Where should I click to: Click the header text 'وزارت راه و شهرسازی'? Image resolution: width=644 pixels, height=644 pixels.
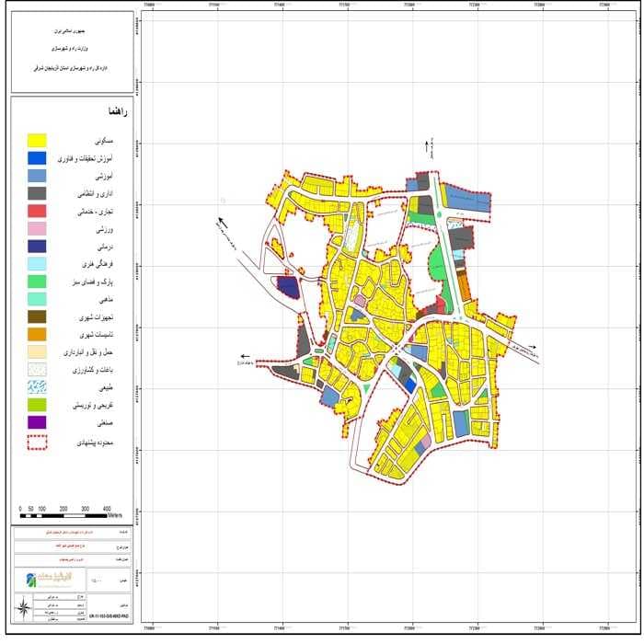(x=69, y=49)
